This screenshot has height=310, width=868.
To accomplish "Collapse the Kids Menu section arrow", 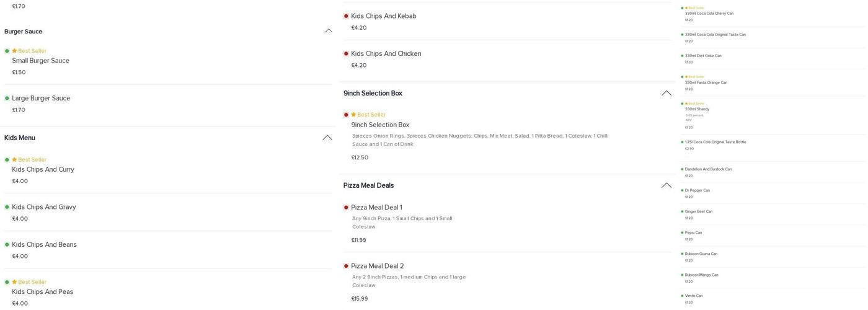I will [x=327, y=138].
